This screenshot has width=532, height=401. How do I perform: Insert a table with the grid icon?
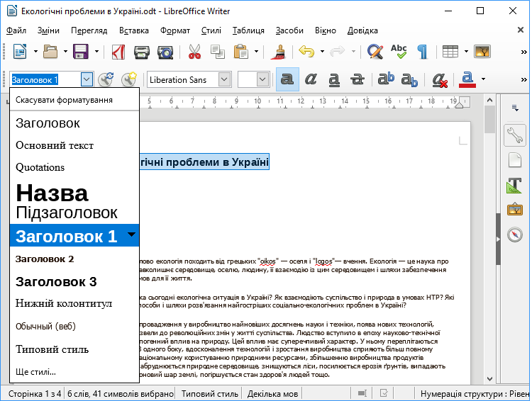point(450,52)
